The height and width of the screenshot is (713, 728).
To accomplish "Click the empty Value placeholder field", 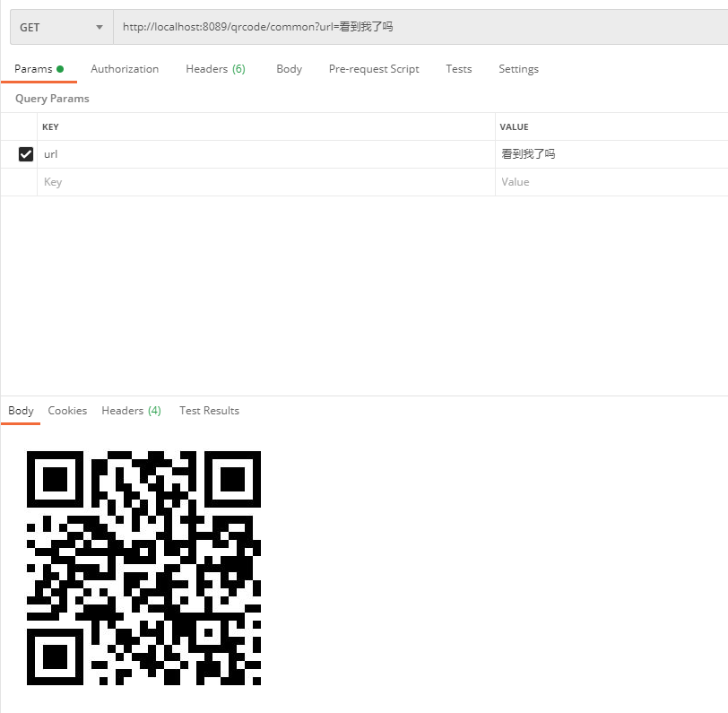I will 611,182.
